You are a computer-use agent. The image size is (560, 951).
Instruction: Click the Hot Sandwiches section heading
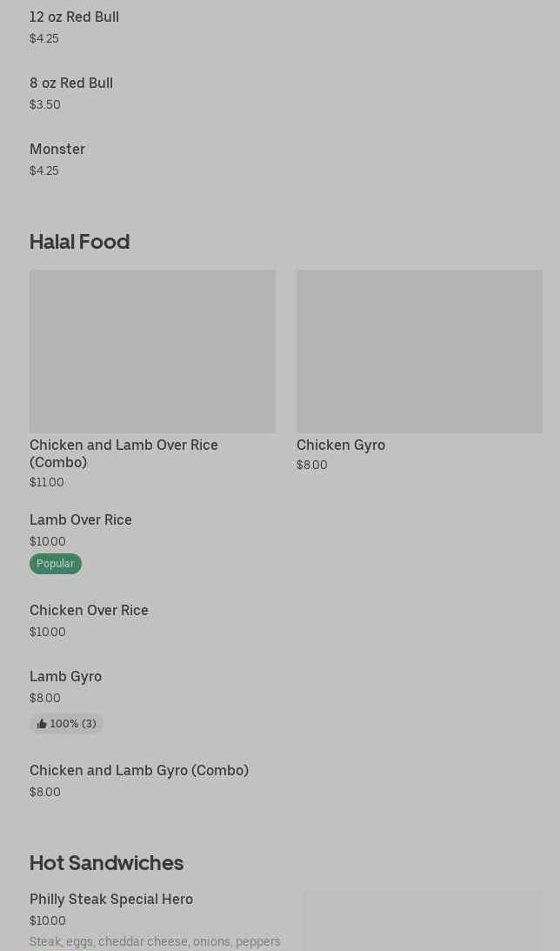(x=106, y=863)
